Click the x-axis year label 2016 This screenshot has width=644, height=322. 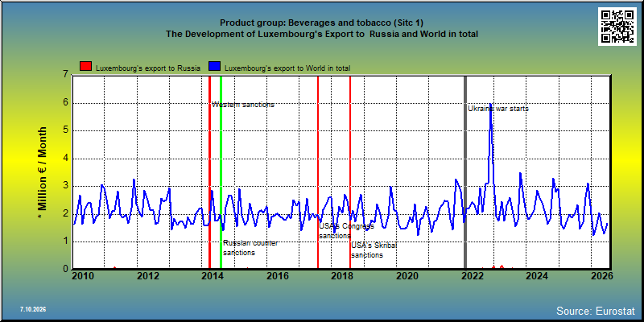click(x=277, y=275)
